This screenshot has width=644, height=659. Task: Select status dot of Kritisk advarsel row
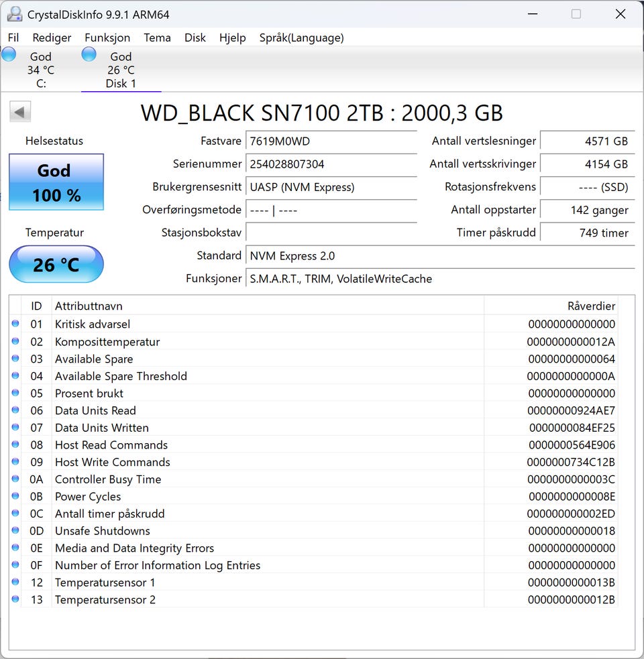(15, 324)
